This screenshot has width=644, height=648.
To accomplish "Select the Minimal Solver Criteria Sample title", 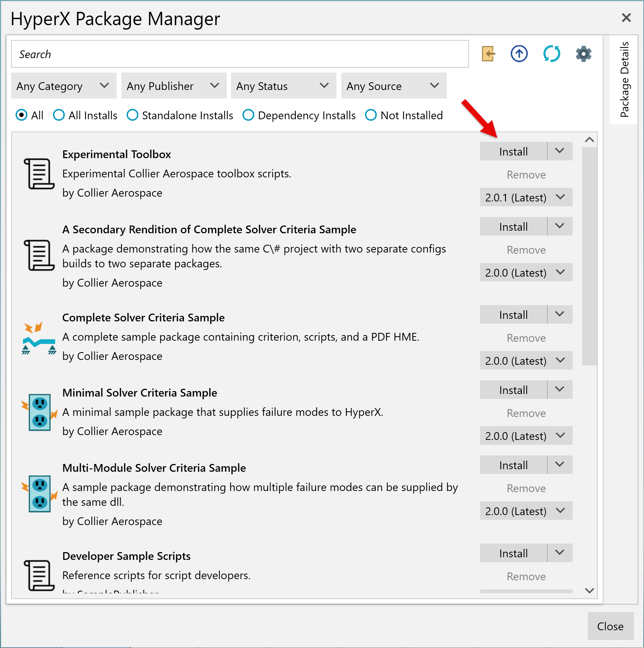I will coord(140,393).
